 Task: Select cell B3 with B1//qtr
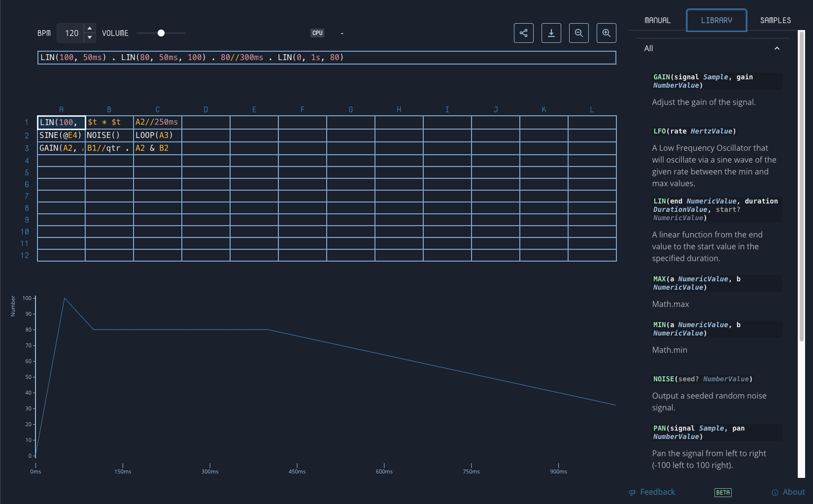[109, 148]
